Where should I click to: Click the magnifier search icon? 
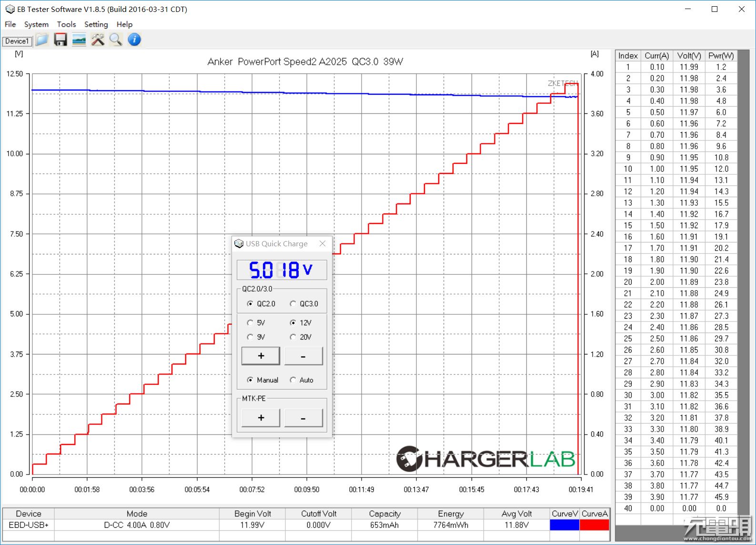click(x=116, y=40)
